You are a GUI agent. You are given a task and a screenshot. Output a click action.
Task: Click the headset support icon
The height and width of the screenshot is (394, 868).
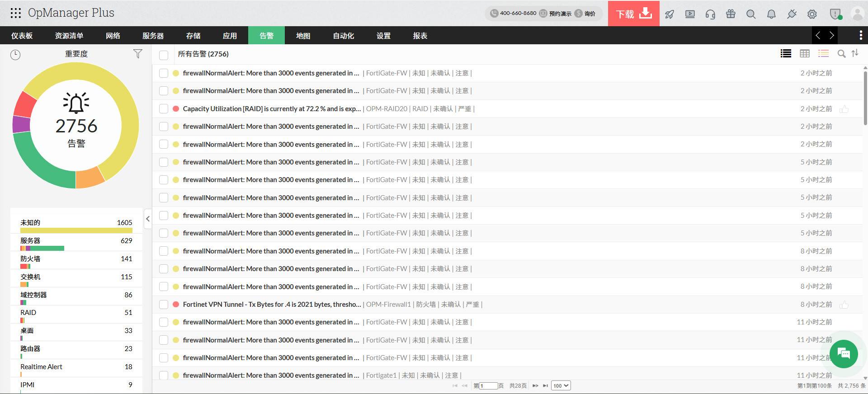coord(710,14)
